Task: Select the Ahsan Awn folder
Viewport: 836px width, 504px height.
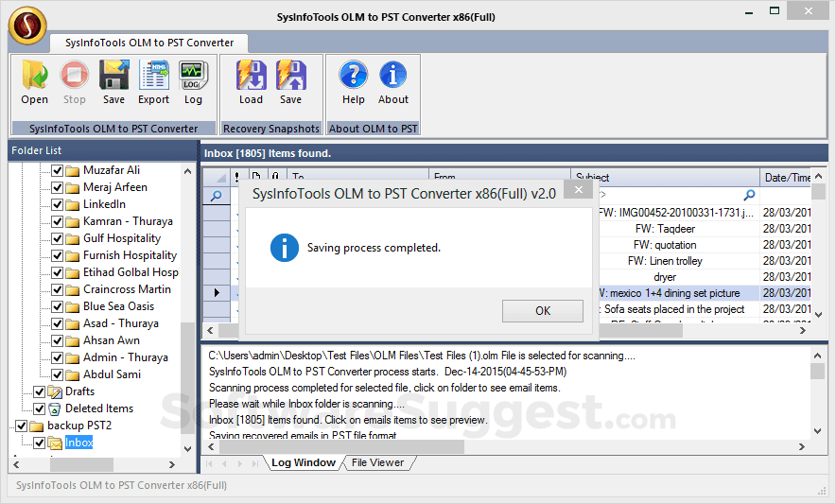Action: [111, 340]
